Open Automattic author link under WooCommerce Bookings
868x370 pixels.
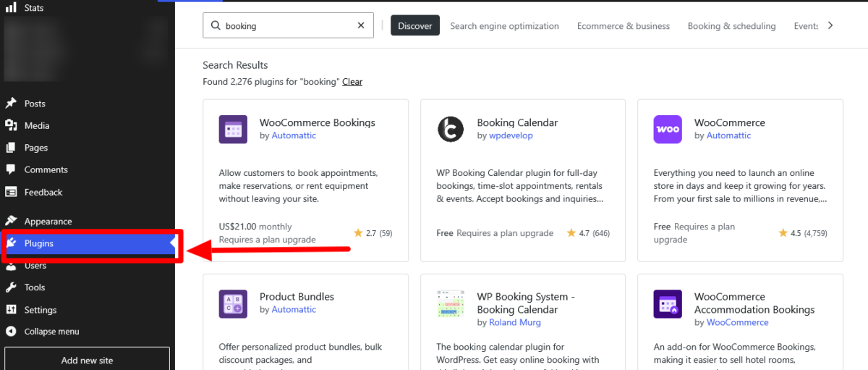pos(294,135)
